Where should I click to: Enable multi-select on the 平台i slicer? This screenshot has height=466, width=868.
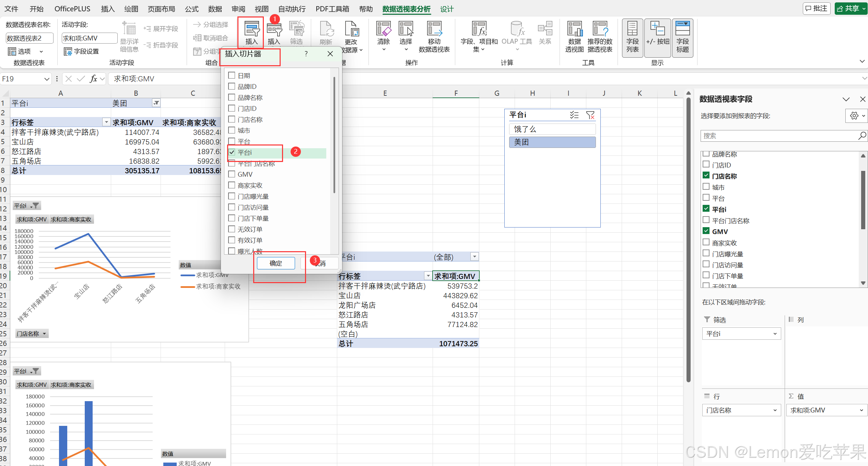coord(574,115)
